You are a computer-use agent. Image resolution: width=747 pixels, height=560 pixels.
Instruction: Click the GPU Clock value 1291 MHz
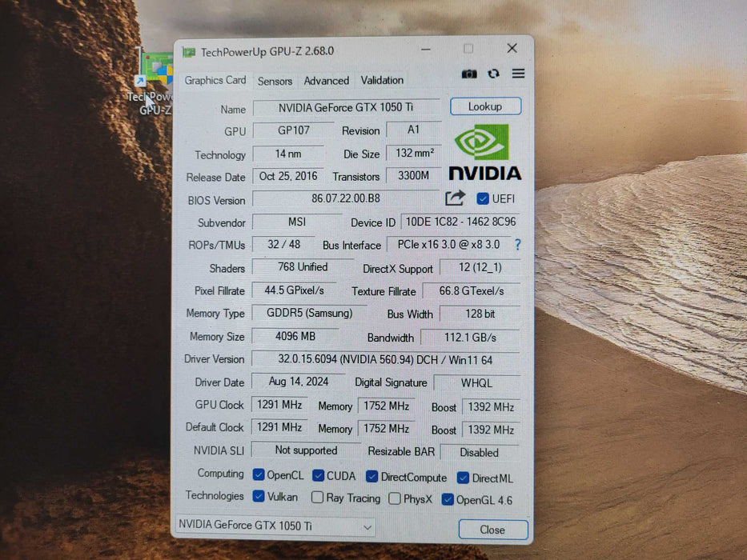pos(279,405)
